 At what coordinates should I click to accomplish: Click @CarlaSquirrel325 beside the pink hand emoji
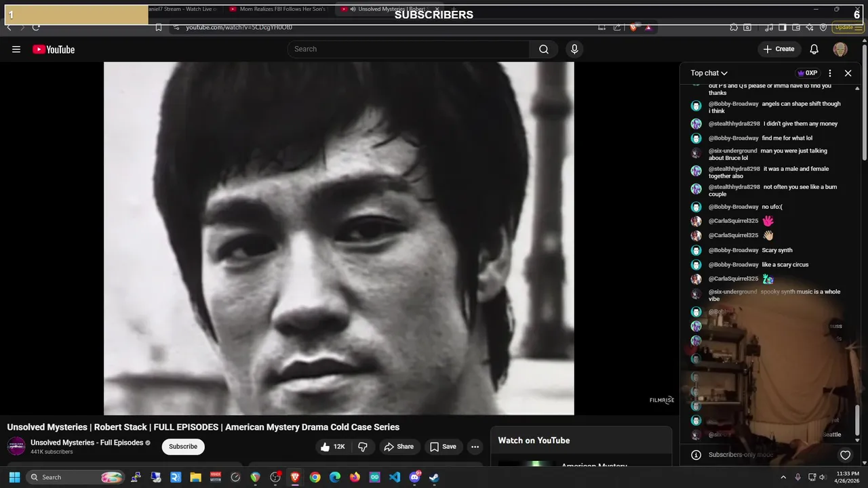pos(734,221)
